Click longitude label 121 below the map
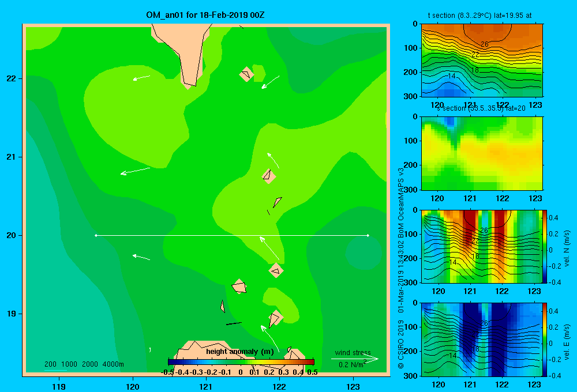 (x=206, y=386)
